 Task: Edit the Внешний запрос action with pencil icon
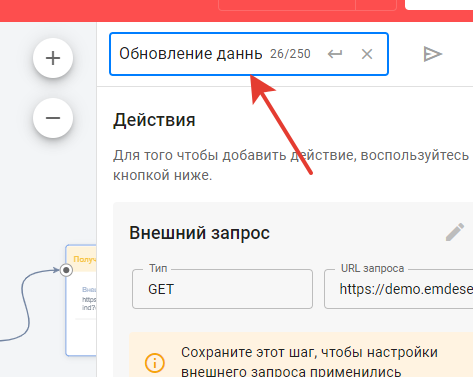click(x=455, y=232)
